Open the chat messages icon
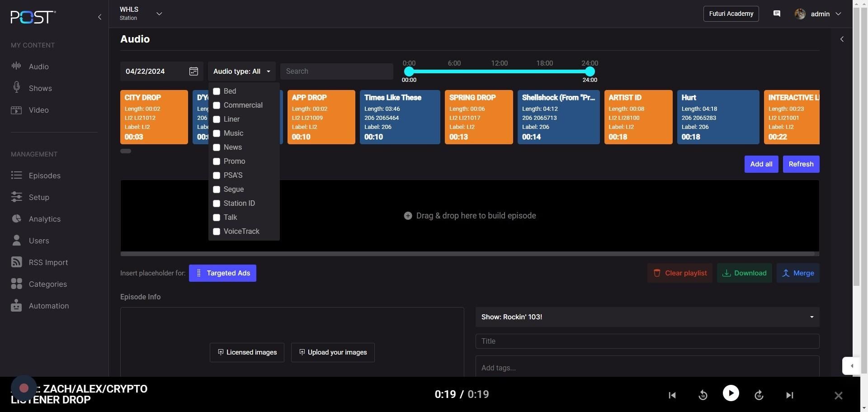Viewport: 868px width, 412px height. [777, 14]
